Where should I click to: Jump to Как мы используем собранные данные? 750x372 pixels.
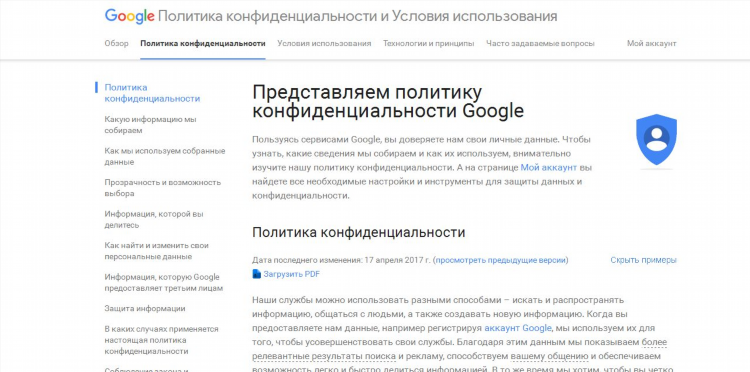tap(165, 156)
